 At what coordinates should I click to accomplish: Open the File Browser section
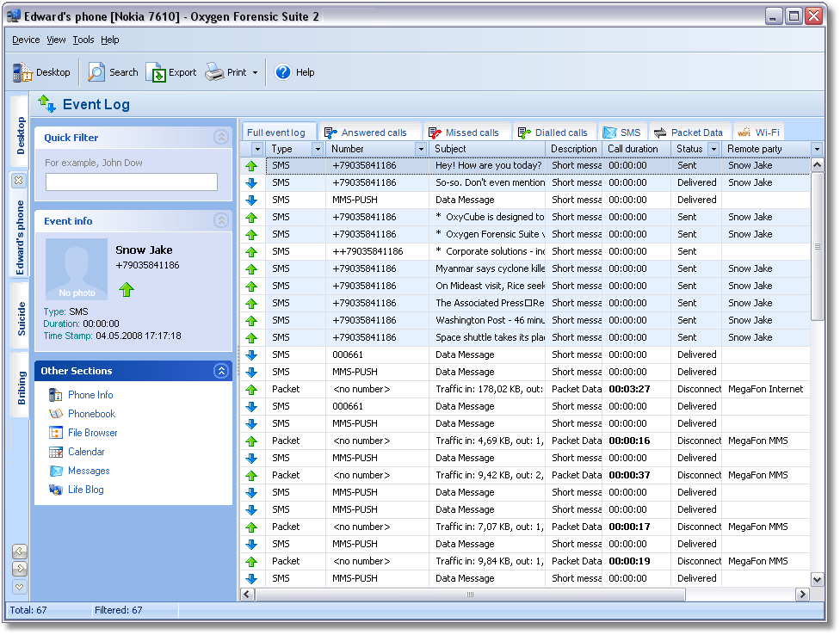click(92, 433)
